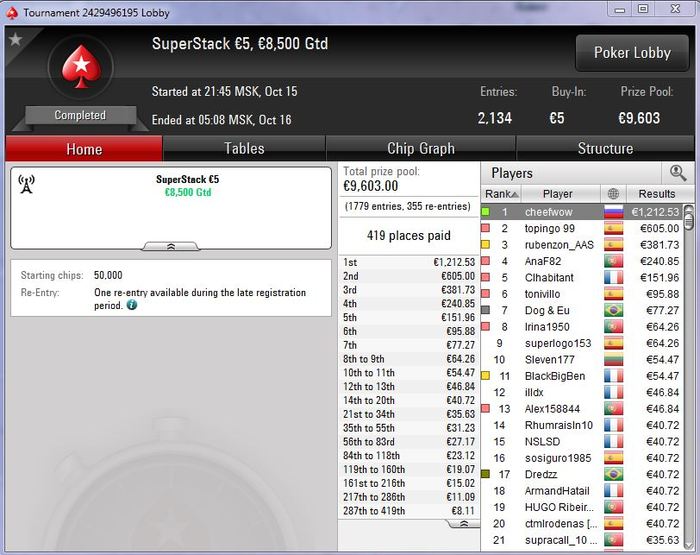Collapse the prize payout list

tap(464, 524)
